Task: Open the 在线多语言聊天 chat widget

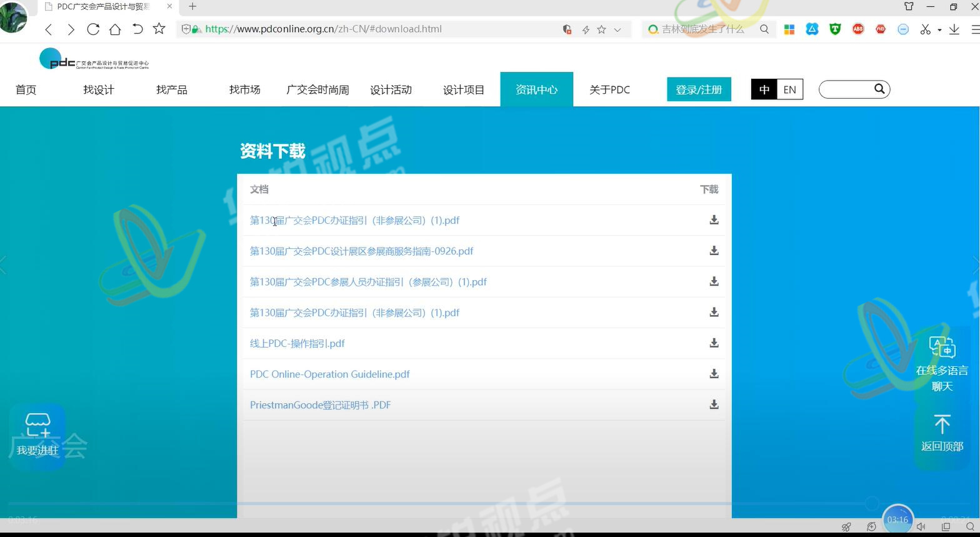Action: click(x=942, y=364)
